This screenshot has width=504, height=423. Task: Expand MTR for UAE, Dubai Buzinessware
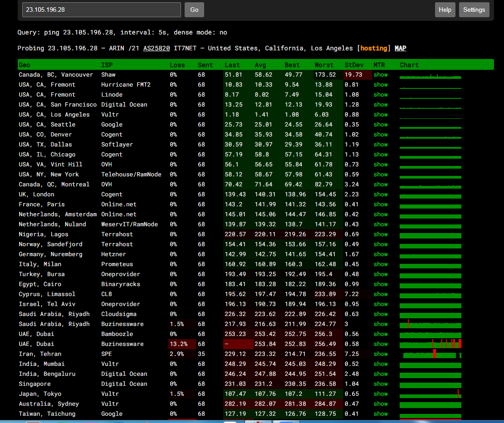pyautogui.click(x=381, y=344)
